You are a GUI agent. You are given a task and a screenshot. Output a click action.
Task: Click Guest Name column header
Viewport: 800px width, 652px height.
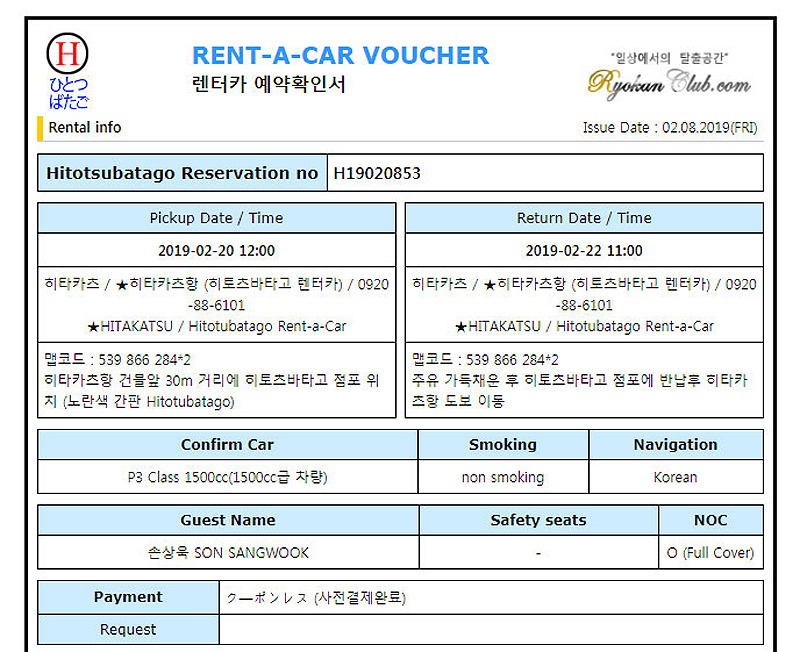[228, 520]
